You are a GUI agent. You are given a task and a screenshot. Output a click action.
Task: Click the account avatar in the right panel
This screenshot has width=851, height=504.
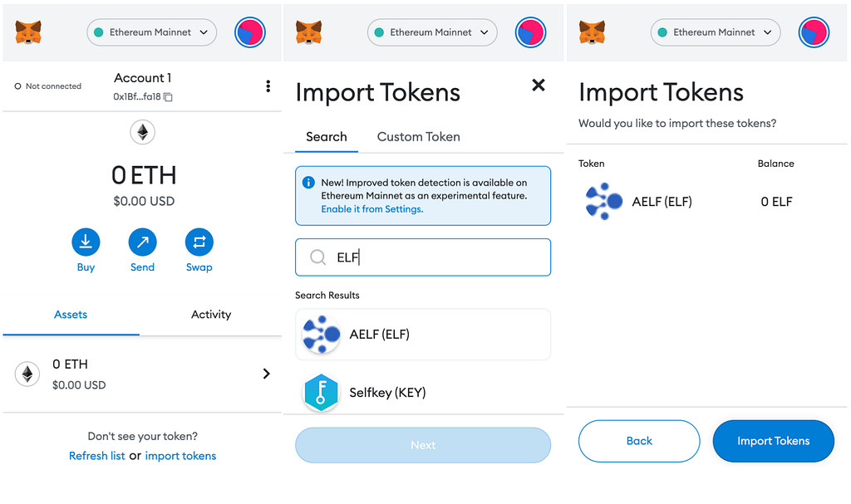[814, 32]
